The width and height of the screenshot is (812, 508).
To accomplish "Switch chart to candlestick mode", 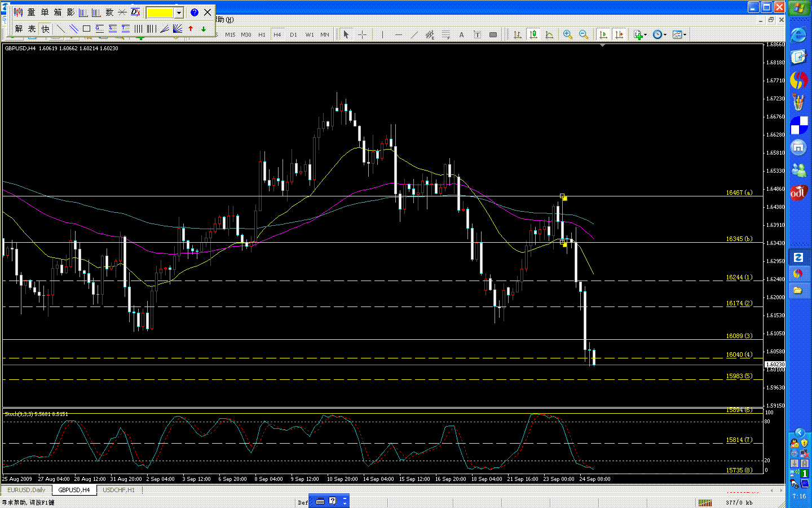I will pyautogui.click(x=533, y=35).
